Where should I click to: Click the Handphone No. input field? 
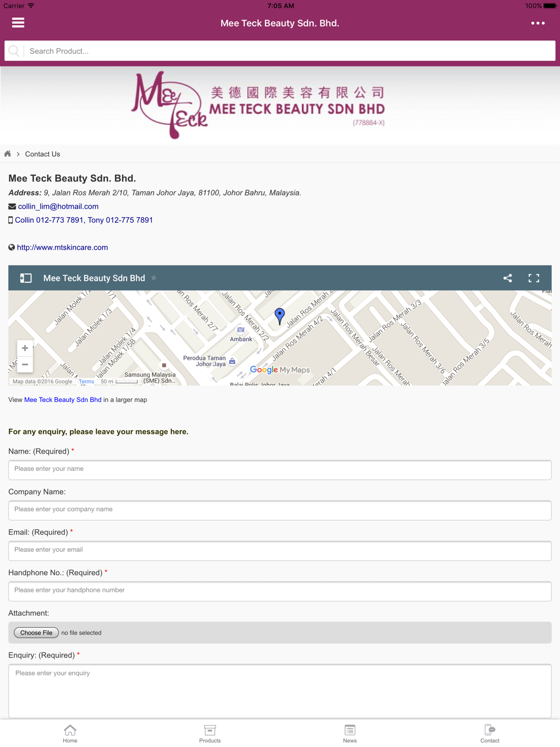coord(280,591)
